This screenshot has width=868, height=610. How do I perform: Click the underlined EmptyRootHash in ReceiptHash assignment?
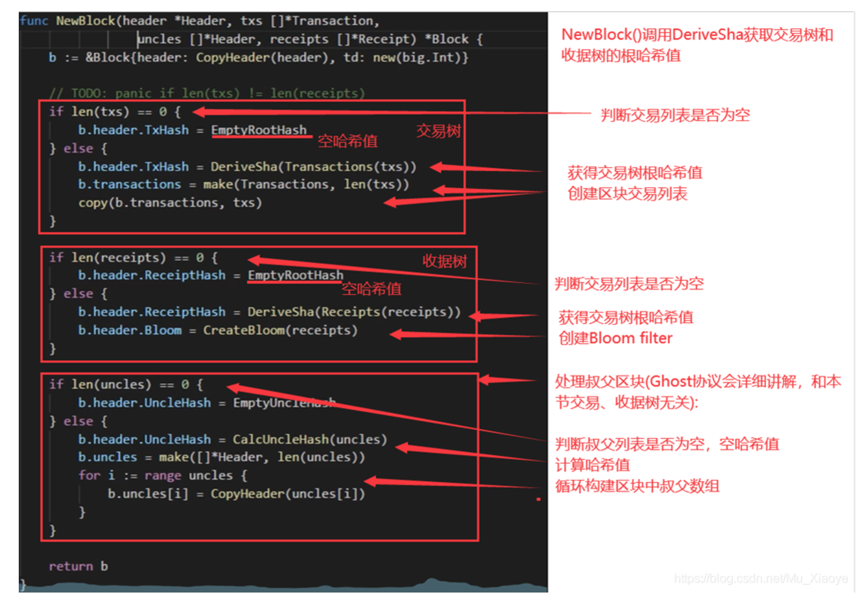click(x=296, y=275)
